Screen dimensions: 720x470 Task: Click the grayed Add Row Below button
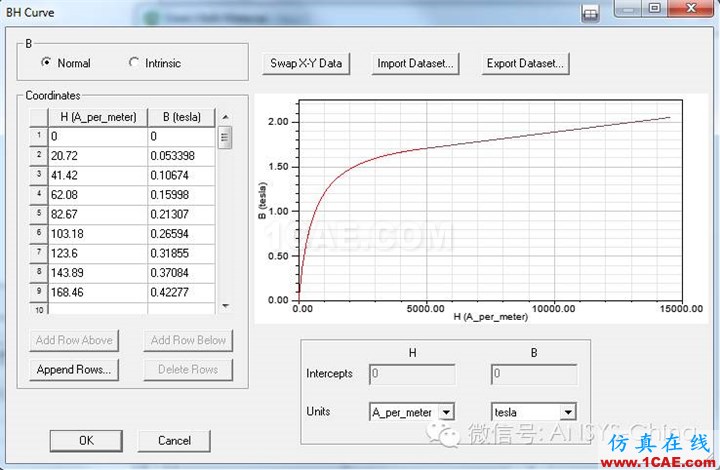(188, 340)
